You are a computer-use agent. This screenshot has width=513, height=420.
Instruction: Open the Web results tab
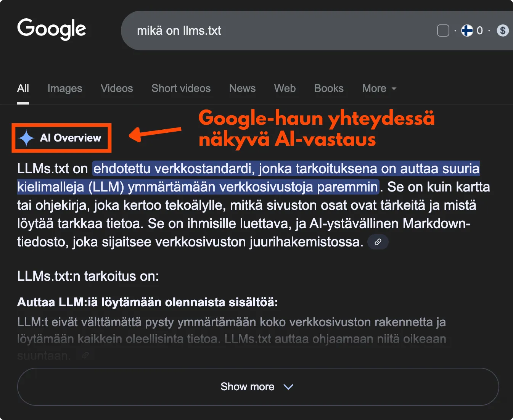(285, 89)
